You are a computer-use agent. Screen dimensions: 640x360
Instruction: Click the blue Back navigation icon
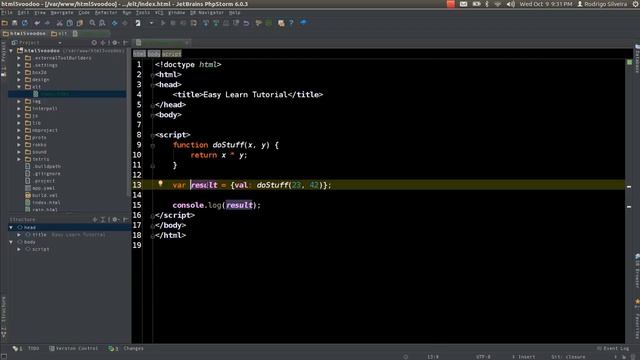(115, 23)
